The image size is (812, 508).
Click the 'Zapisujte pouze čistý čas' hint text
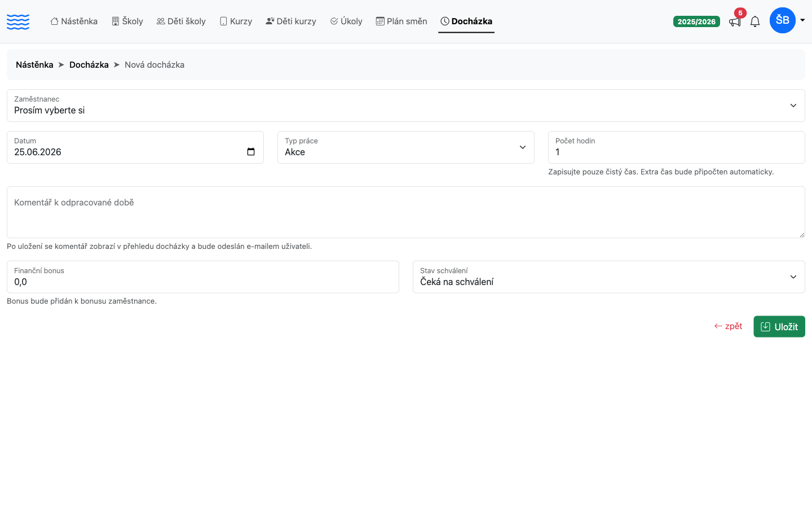click(661, 172)
